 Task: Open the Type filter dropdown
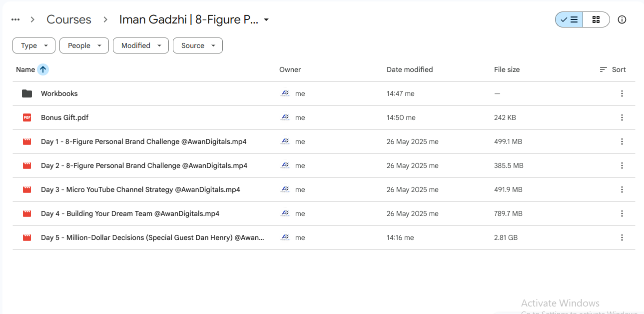coord(34,45)
